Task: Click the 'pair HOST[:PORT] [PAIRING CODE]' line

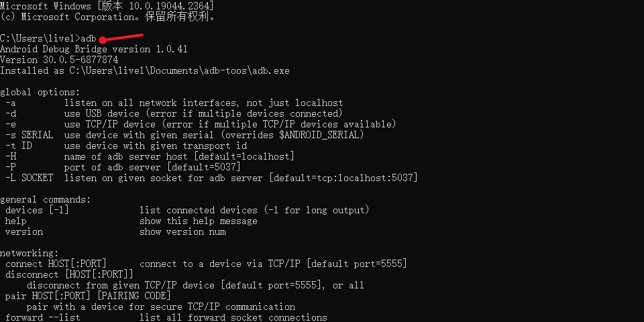Action: [x=89, y=296]
